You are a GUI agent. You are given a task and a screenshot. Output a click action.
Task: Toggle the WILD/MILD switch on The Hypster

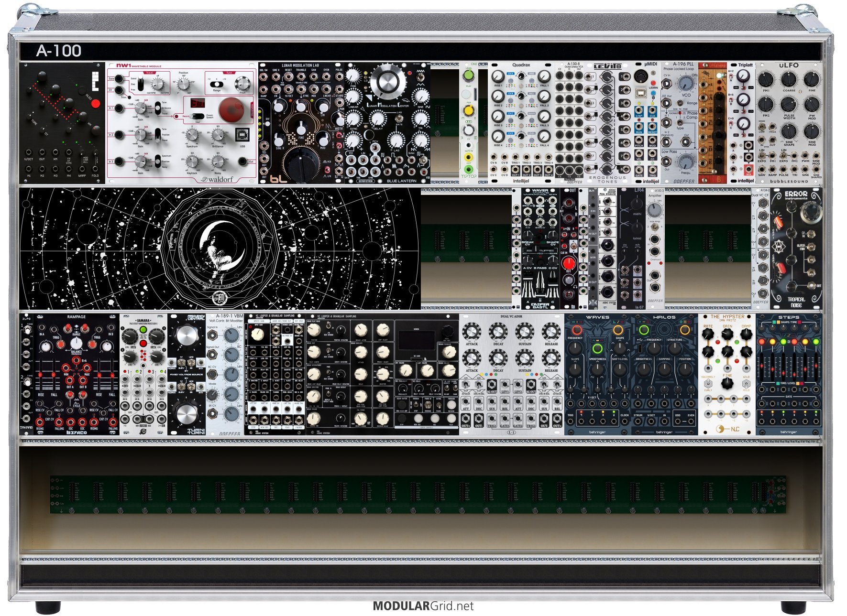(x=746, y=383)
